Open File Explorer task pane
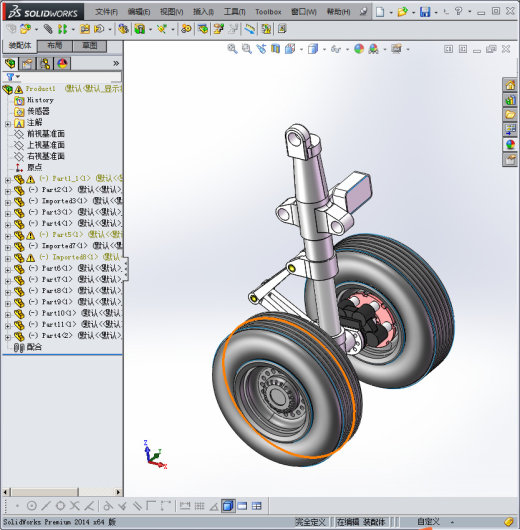The height and width of the screenshot is (530, 520). pyautogui.click(x=510, y=115)
